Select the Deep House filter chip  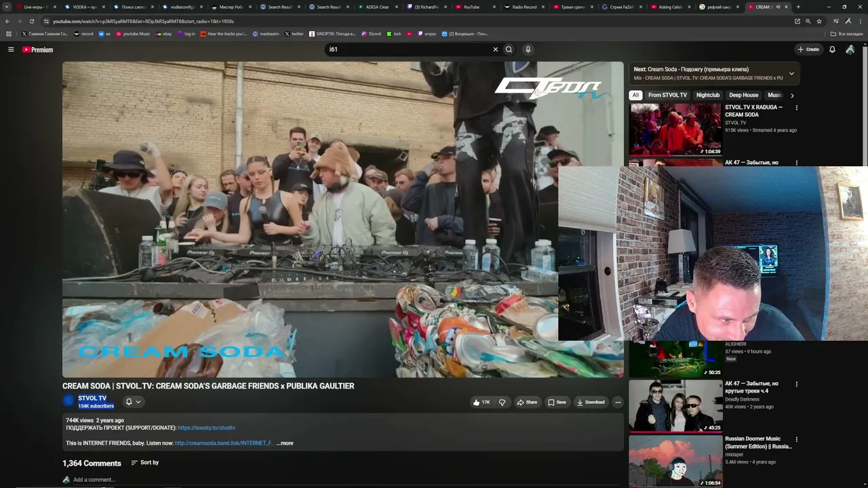click(x=744, y=96)
